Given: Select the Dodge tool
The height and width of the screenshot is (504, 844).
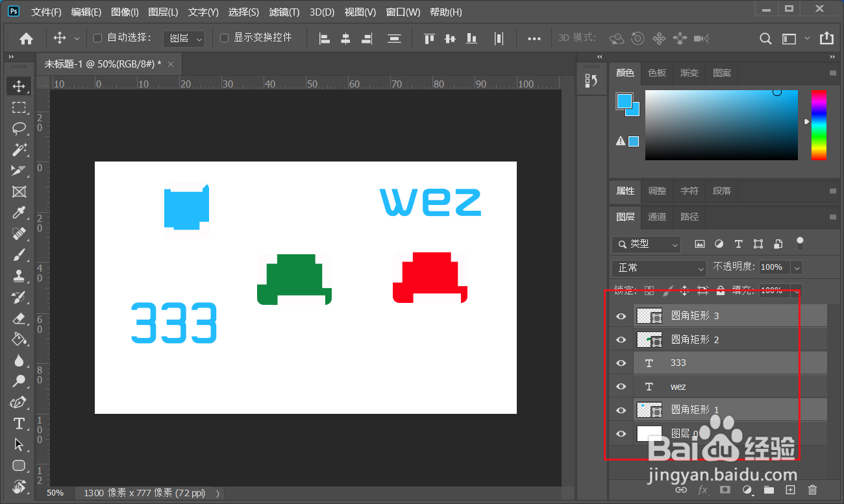Looking at the screenshot, I should pos(19,381).
